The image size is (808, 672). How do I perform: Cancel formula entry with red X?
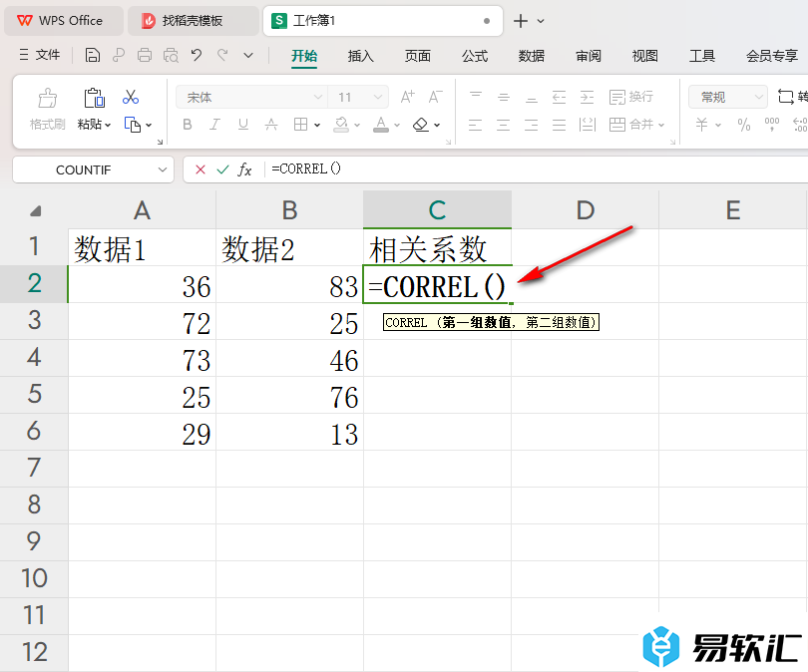pyautogui.click(x=201, y=169)
